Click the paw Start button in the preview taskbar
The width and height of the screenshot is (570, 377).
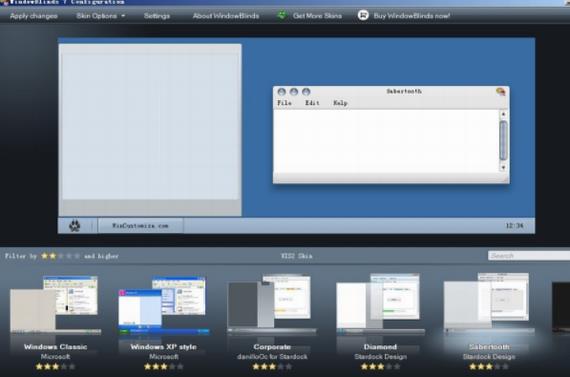[x=75, y=226]
